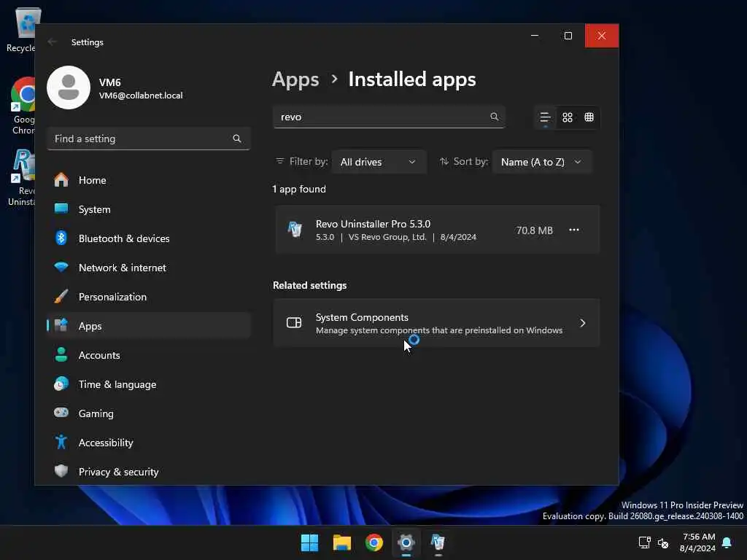Click the network display icon in the tray
The height and width of the screenshot is (560, 747).
pyautogui.click(x=644, y=542)
